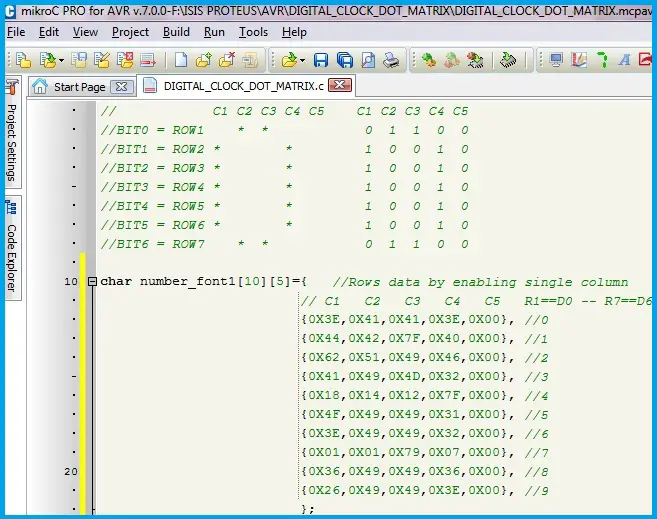Click line number 20 in the gutter
657x519 pixels.
[71, 472]
